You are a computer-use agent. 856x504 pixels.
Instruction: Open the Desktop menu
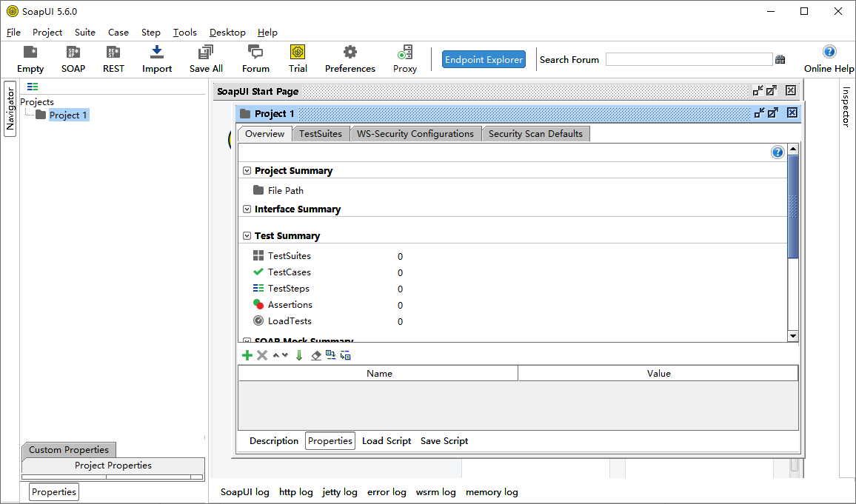227,32
